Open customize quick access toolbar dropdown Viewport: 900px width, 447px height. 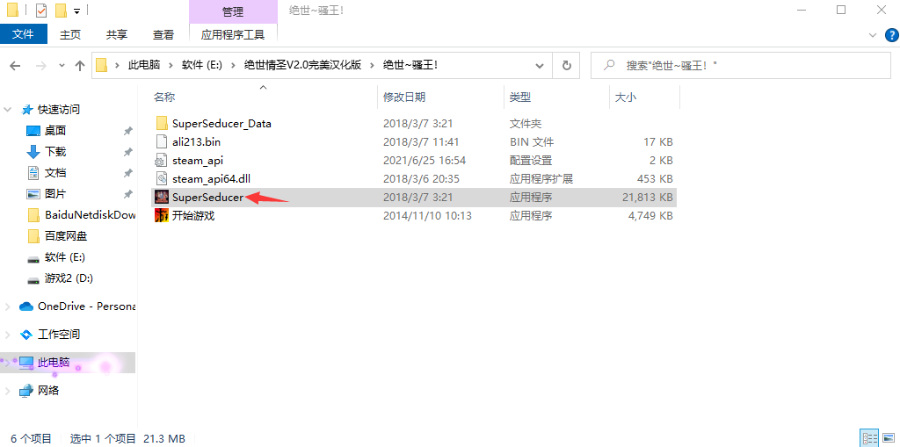click(76, 10)
